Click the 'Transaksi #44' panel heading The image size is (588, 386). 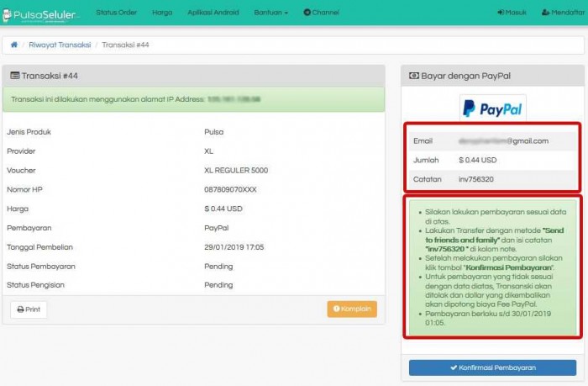pyautogui.click(x=193, y=76)
